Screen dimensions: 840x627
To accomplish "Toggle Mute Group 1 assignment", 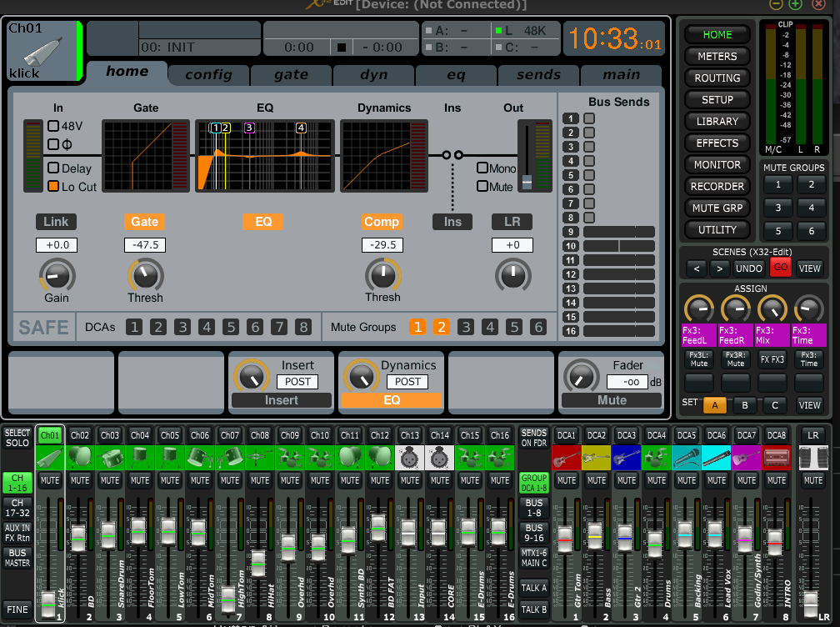I will (x=417, y=327).
